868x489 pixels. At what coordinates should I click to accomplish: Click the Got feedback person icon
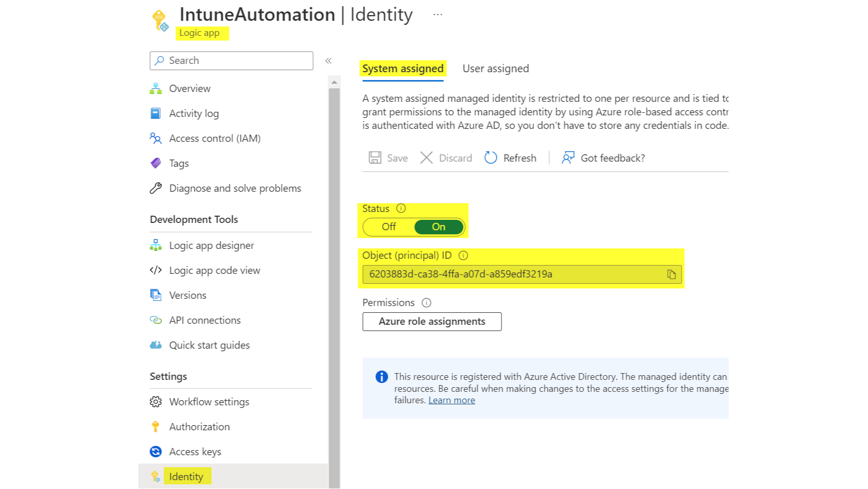pyautogui.click(x=568, y=157)
